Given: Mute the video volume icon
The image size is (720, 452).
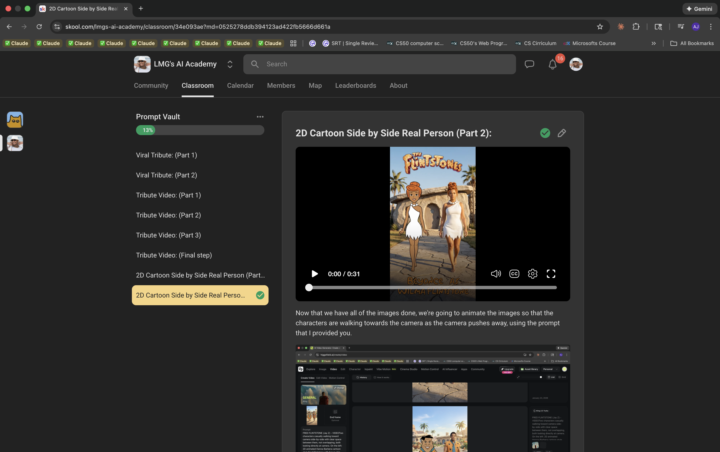Looking at the screenshot, I should [x=496, y=273].
